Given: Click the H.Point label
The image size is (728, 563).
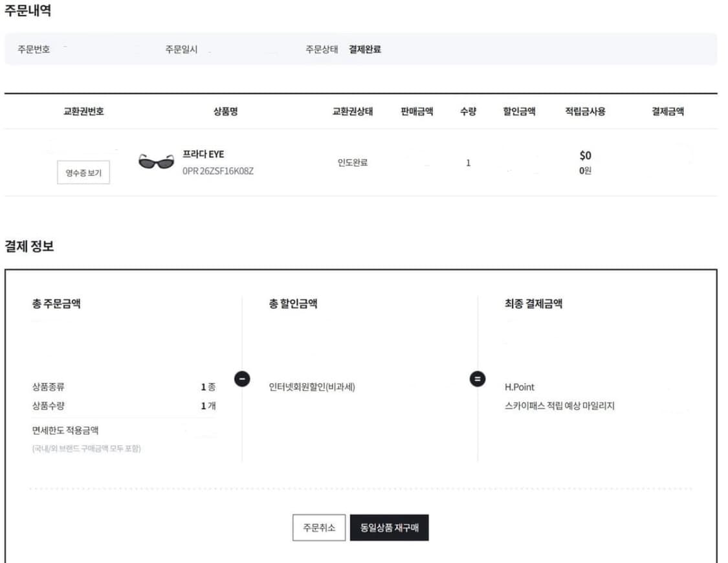Looking at the screenshot, I should pos(520,387).
